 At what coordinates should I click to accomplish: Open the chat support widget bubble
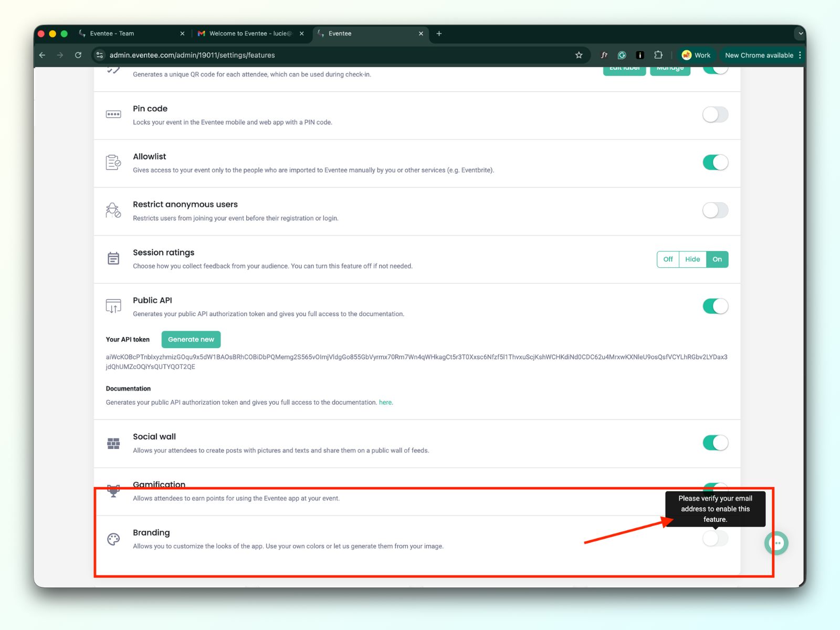pos(776,543)
